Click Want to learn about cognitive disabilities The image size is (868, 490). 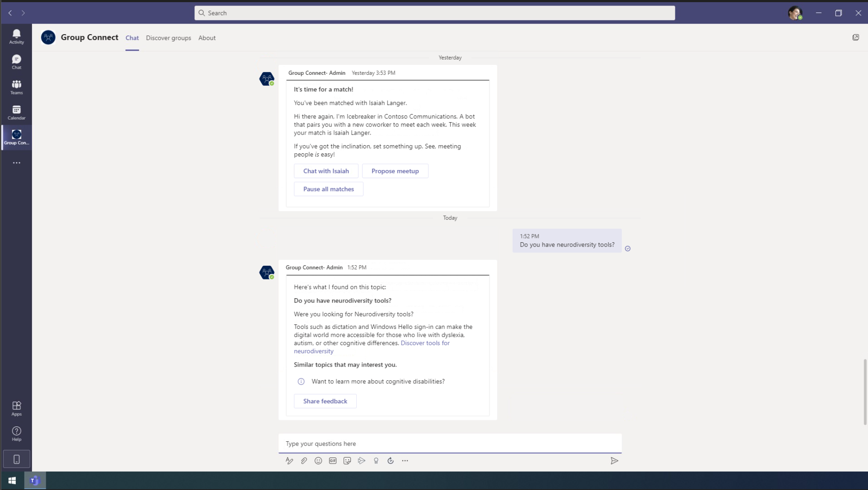click(x=378, y=381)
